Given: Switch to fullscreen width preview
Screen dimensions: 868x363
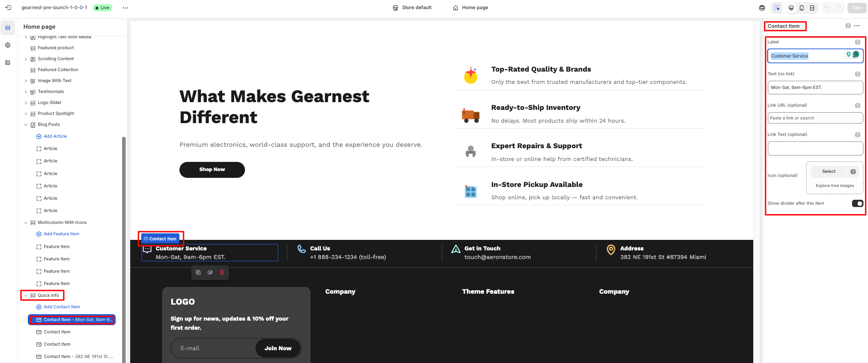Looking at the screenshot, I should click(812, 8).
